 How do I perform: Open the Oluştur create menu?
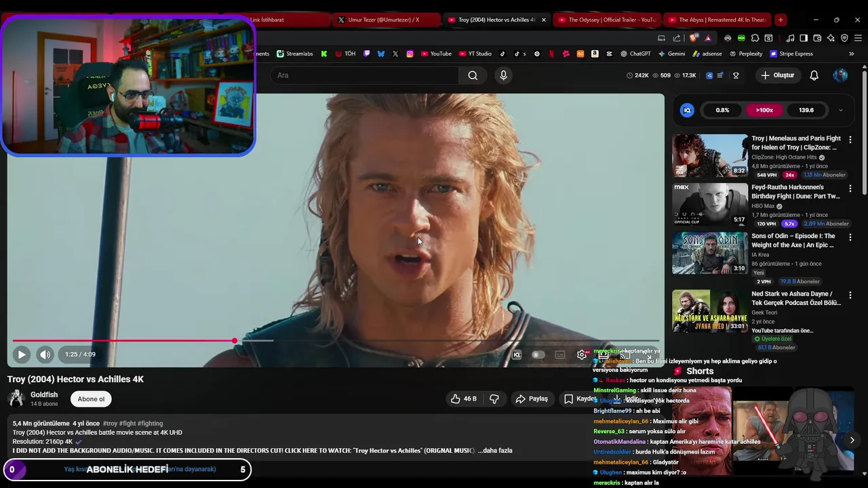point(777,75)
